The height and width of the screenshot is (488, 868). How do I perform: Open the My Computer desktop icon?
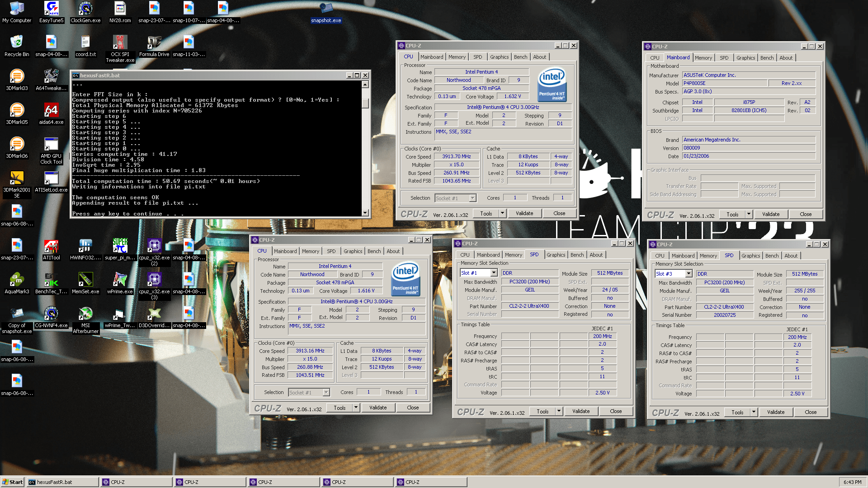(x=17, y=12)
